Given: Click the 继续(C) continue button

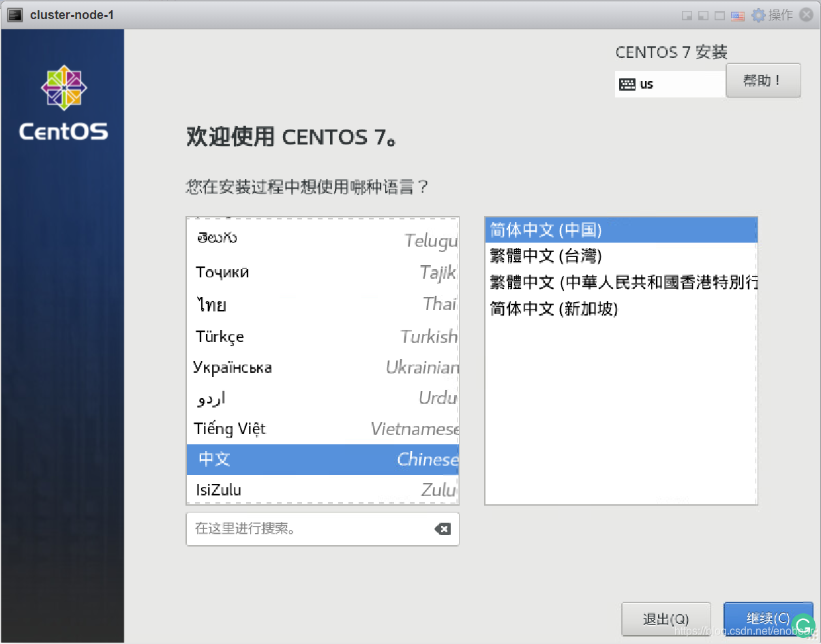Looking at the screenshot, I should (768, 619).
